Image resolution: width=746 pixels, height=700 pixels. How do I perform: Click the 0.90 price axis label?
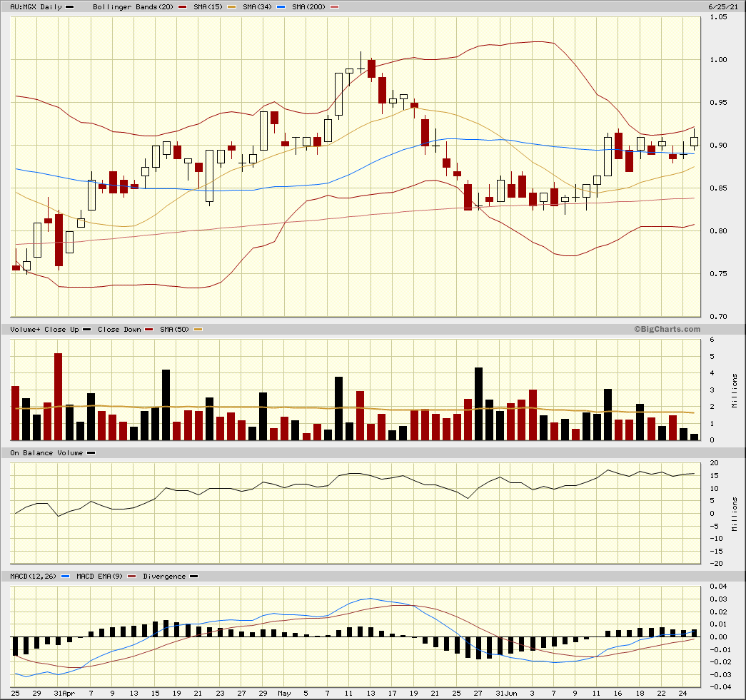[718, 145]
